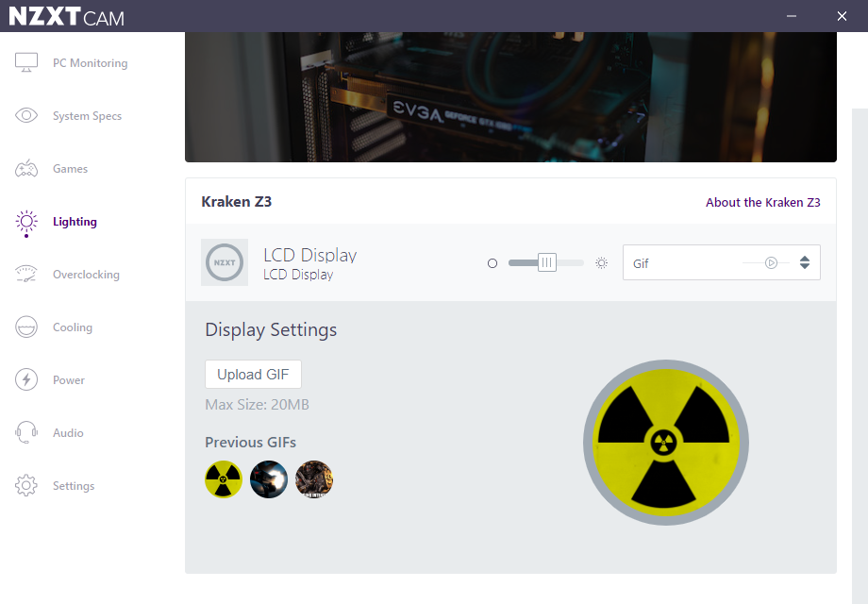Select the Lighting menu label
868x604 pixels.
click(x=75, y=222)
